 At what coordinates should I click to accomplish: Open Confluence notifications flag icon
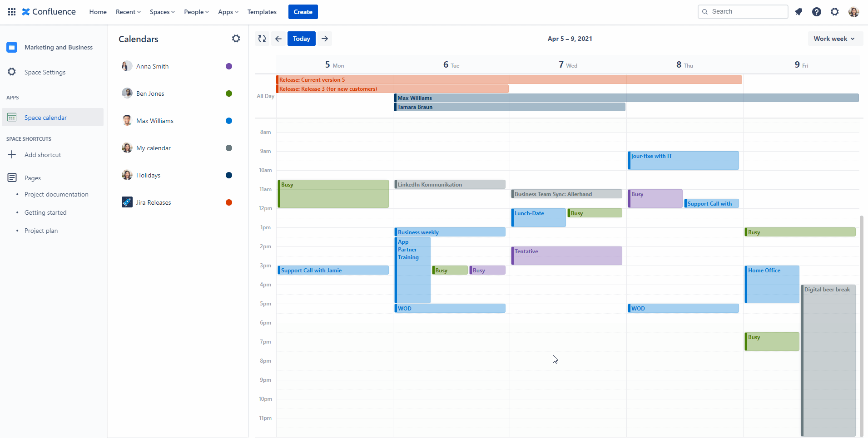click(x=799, y=11)
